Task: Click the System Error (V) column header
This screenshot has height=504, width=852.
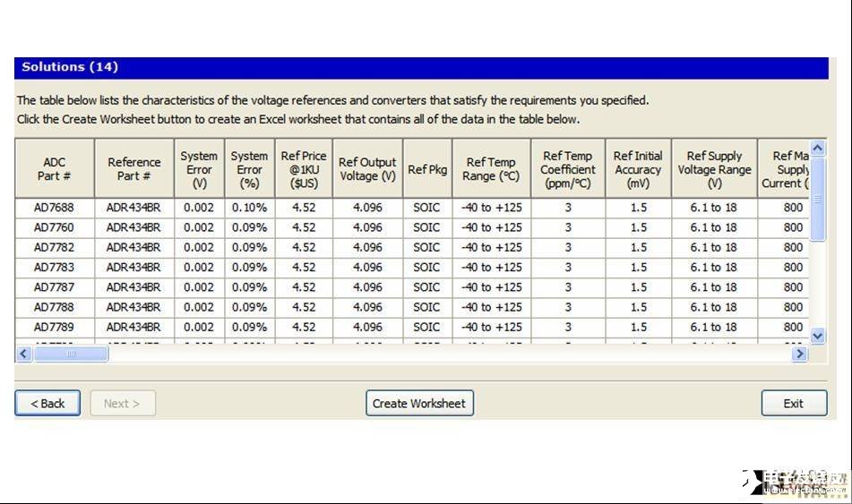Action: click(199, 169)
